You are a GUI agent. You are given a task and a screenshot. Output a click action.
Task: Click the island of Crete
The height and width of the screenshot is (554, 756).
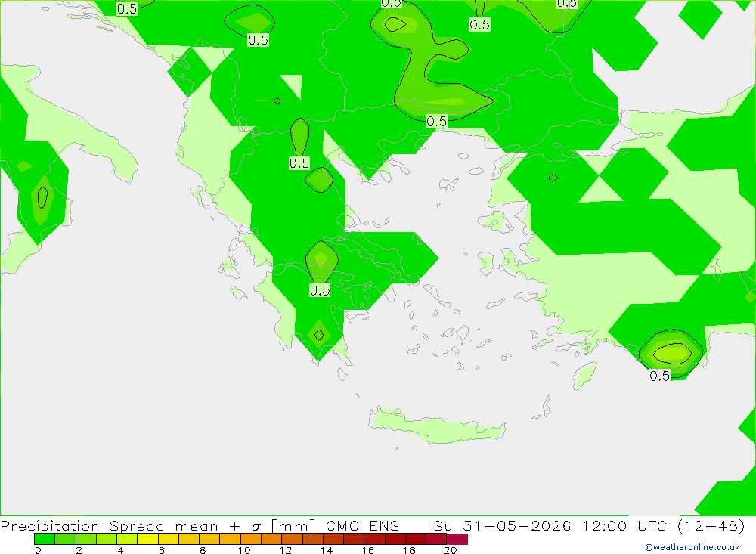point(436,426)
